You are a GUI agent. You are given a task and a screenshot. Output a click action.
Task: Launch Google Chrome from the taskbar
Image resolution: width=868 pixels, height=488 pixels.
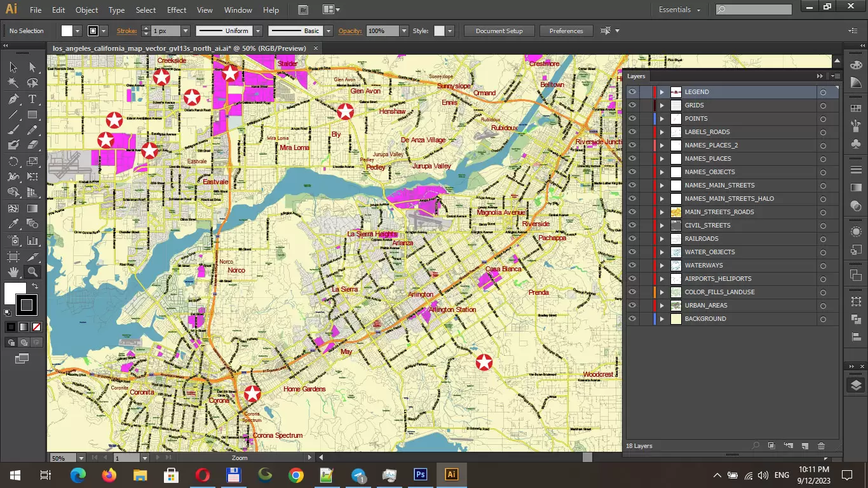[x=295, y=475]
